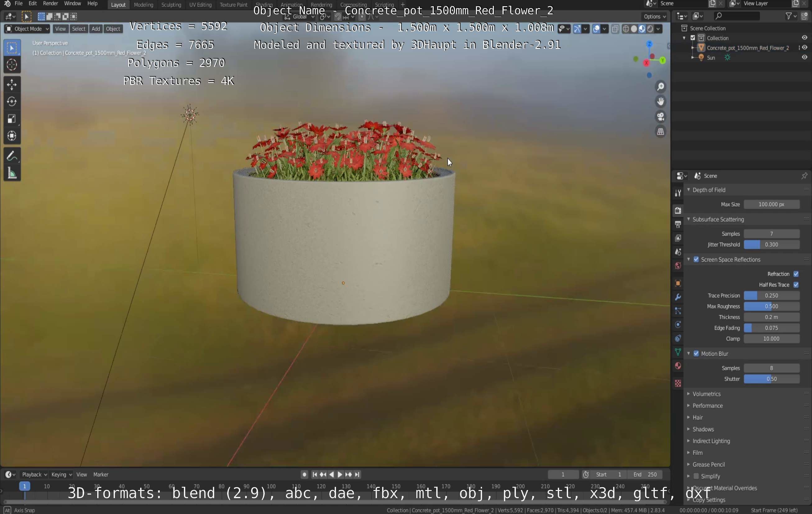This screenshot has width=812, height=514.
Task: Hide the Sun light object
Action: (804, 58)
